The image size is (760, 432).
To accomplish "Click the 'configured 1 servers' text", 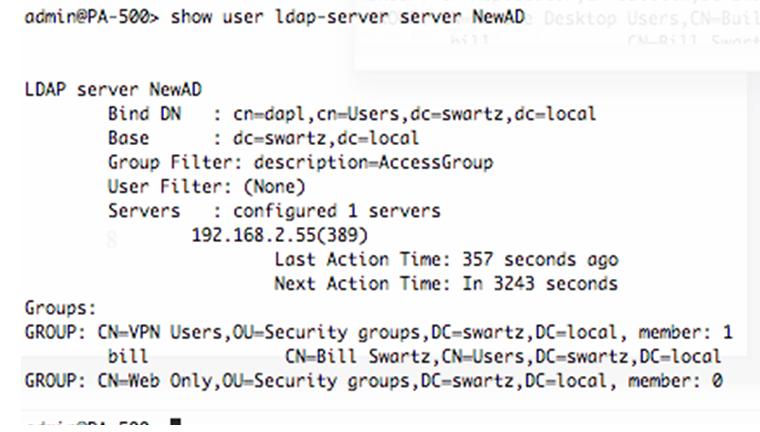I will (336, 211).
